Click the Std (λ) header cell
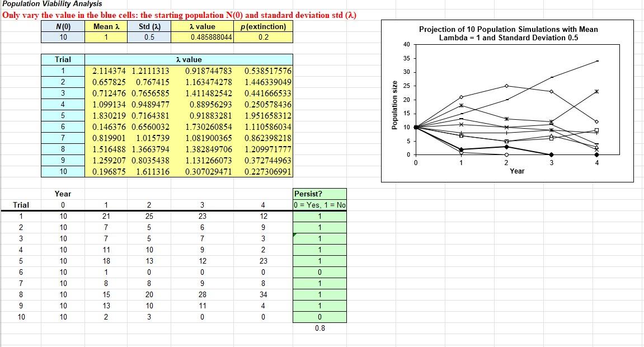644x347 pixels. click(x=149, y=27)
